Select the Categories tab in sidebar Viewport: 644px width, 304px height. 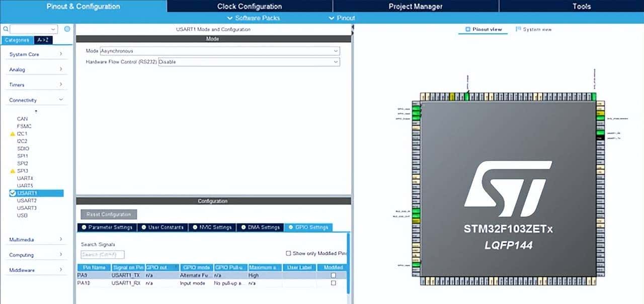pos(17,40)
